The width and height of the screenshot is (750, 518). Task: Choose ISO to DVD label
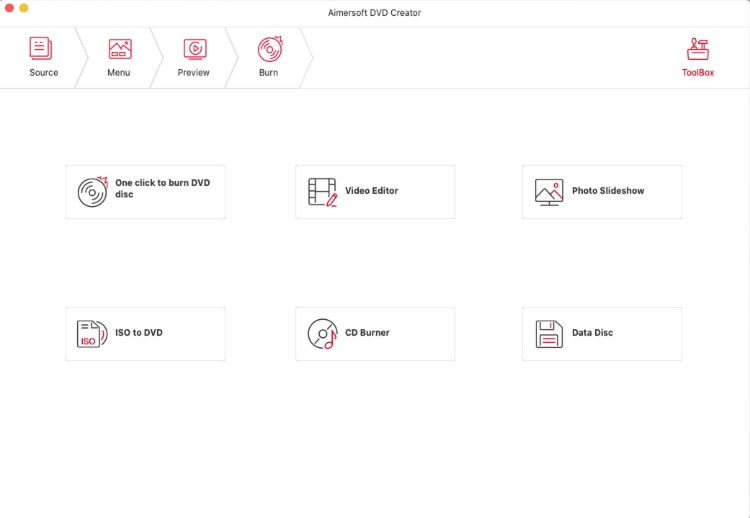pyautogui.click(x=139, y=333)
